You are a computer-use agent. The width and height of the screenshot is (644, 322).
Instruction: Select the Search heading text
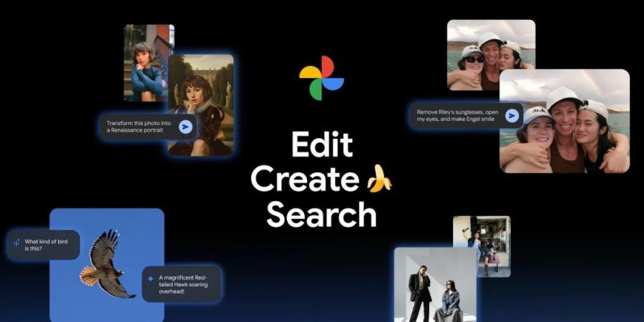click(321, 213)
